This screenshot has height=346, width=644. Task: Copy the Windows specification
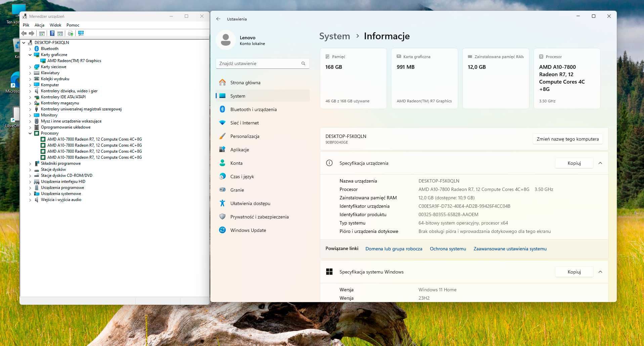(574, 272)
